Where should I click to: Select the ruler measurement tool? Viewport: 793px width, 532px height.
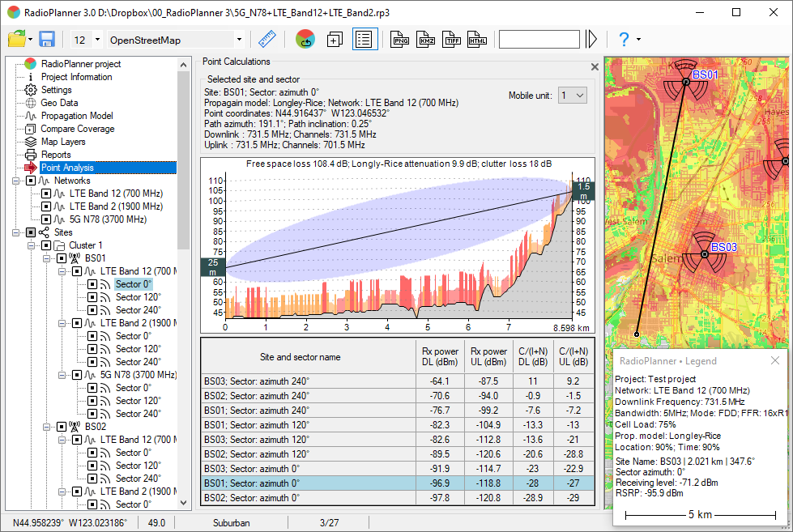tap(266, 40)
